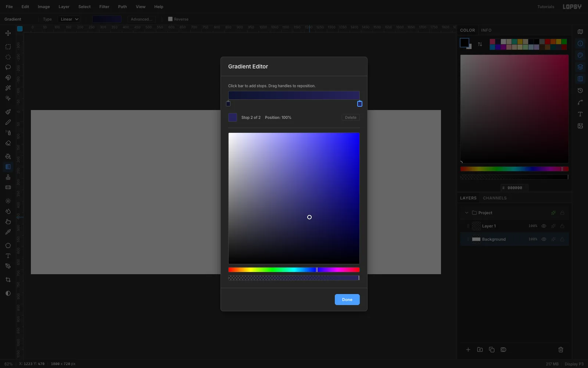Screen dimensions: 588x368
Task: Switch to the INFO tab
Action: point(486,30)
